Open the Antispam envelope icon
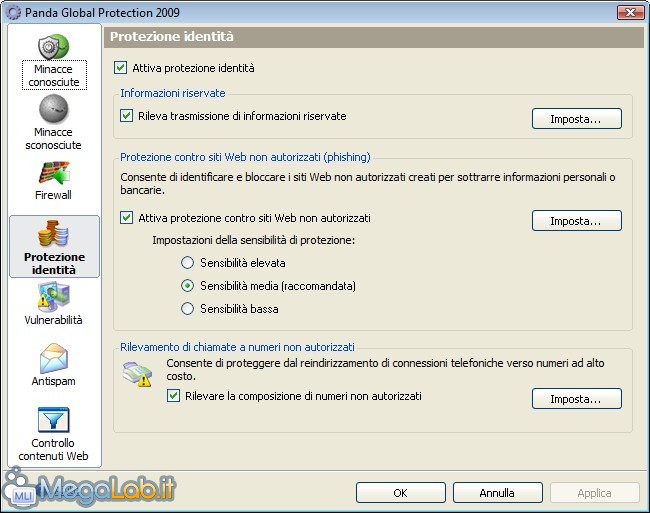This screenshot has height=513, width=650. tap(54, 358)
